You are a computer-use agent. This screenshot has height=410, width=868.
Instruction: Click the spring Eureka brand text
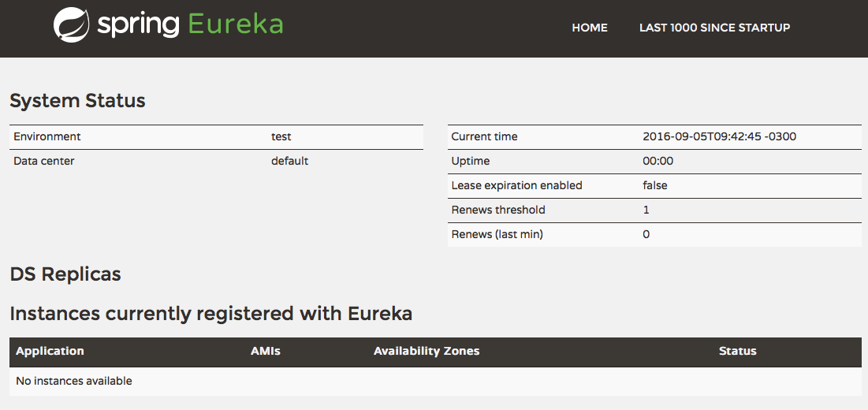coord(190,24)
